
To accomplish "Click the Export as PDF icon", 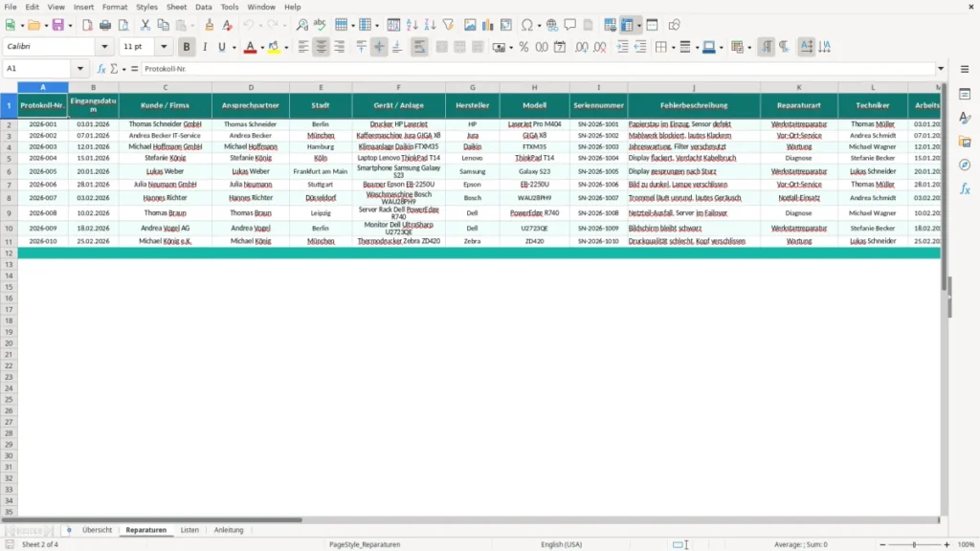I will [87, 25].
